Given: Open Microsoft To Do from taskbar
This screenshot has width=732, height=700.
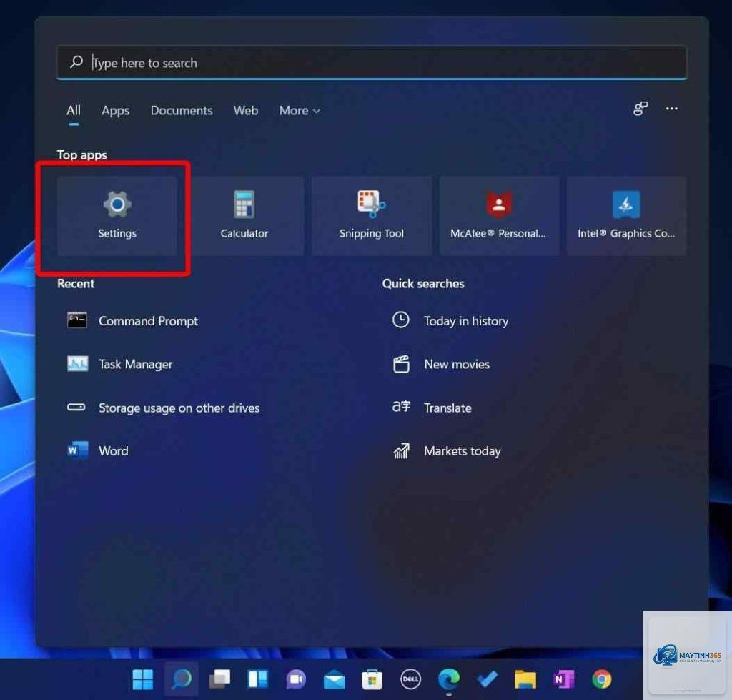Looking at the screenshot, I should coord(487,679).
